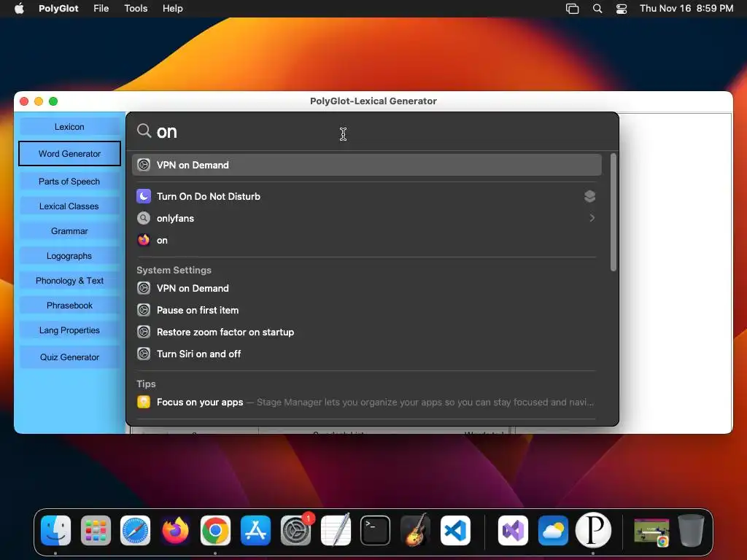Open Control Center in the menu bar

[622, 9]
